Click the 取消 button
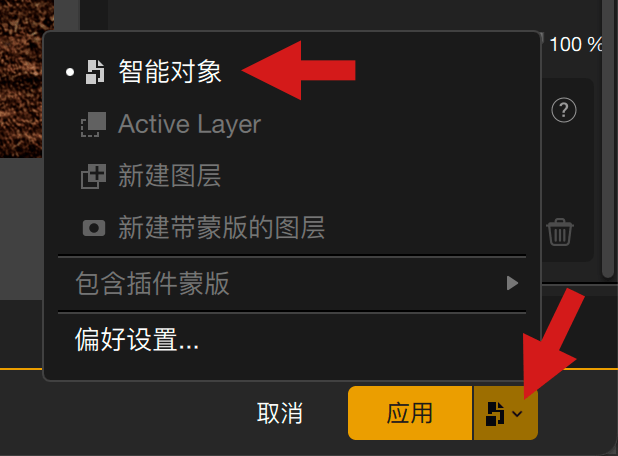The width and height of the screenshot is (618, 456). tap(279, 413)
